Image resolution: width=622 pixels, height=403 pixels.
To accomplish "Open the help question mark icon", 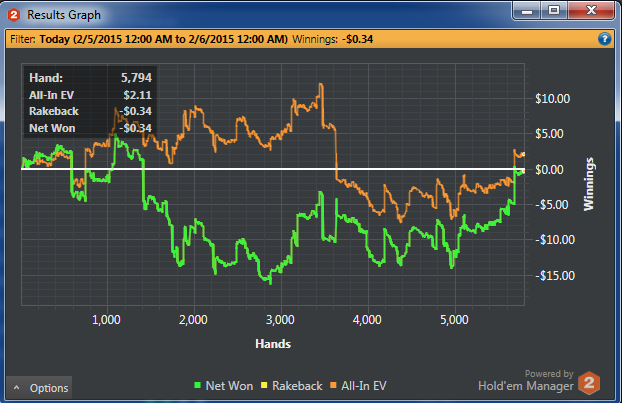I will click(604, 39).
